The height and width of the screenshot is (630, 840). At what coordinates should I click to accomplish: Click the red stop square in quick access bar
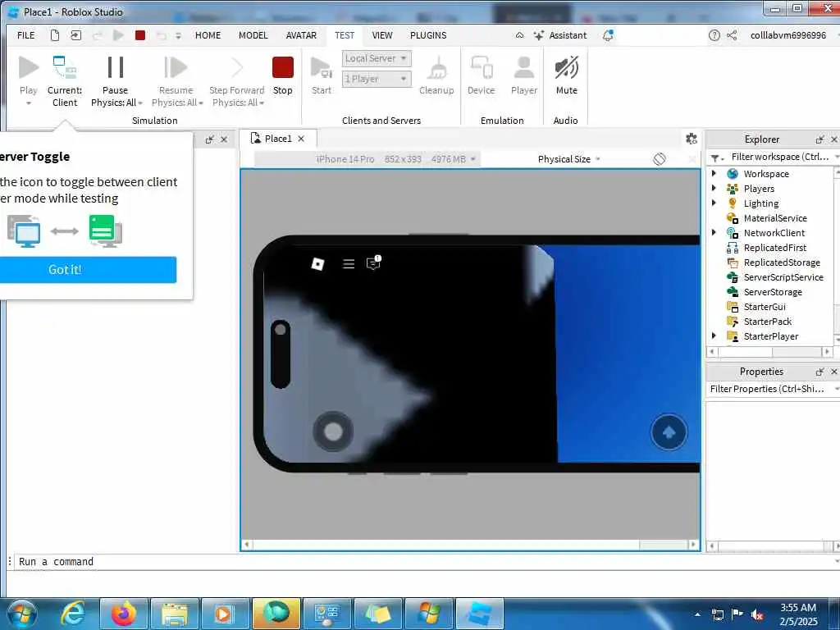[x=140, y=35]
